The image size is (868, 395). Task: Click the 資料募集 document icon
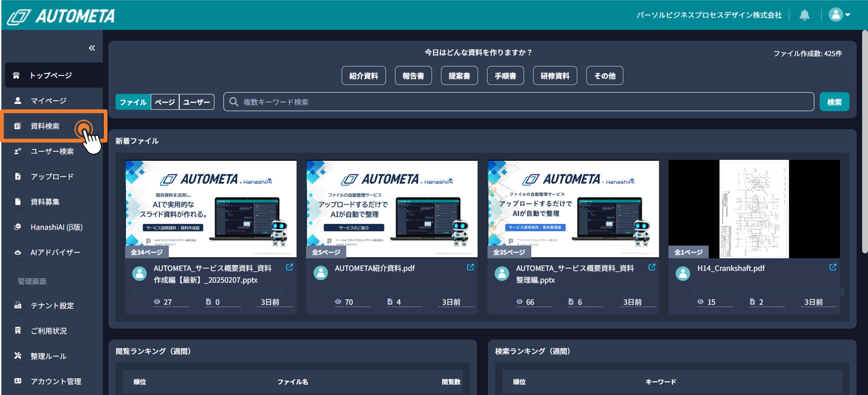coord(17,202)
